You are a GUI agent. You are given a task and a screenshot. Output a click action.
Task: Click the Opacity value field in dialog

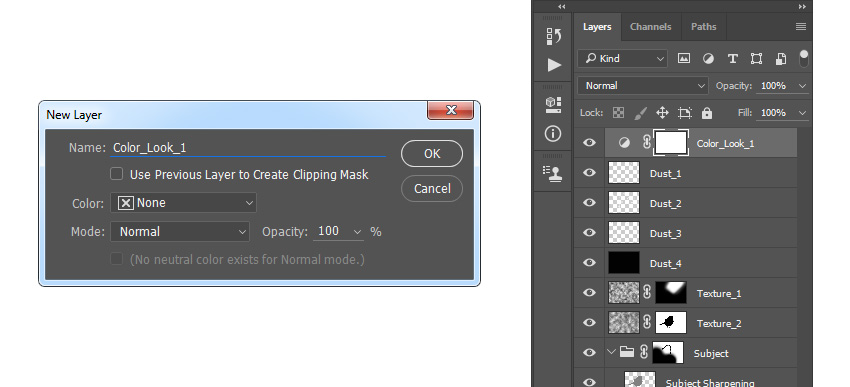tap(329, 231)
